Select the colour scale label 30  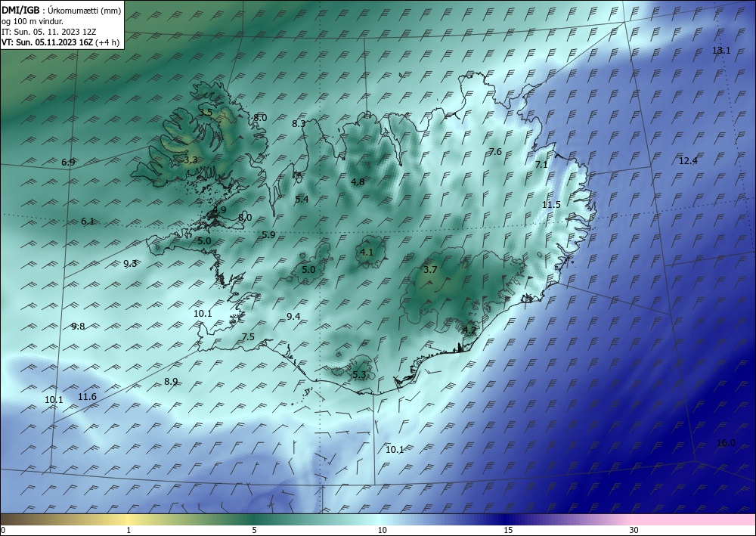[x=634, y=531]
